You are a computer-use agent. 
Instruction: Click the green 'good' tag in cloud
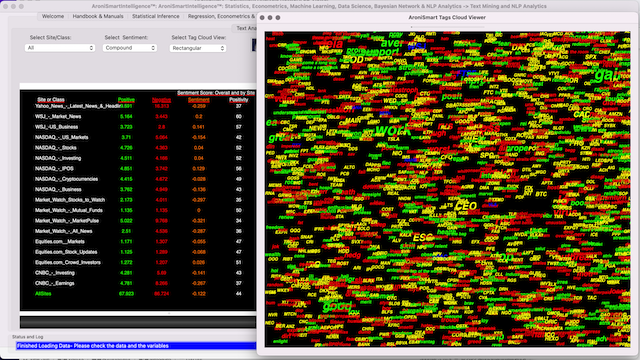[337, 306]
